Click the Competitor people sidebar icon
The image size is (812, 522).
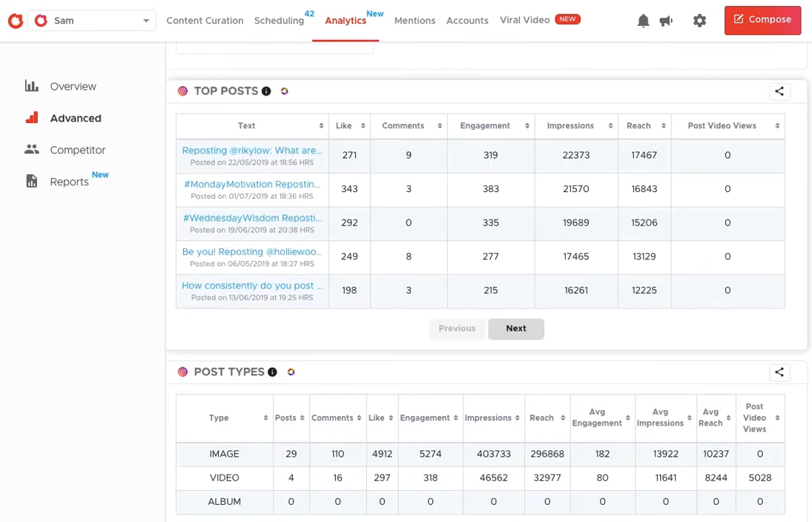click(x=31, y=150)
